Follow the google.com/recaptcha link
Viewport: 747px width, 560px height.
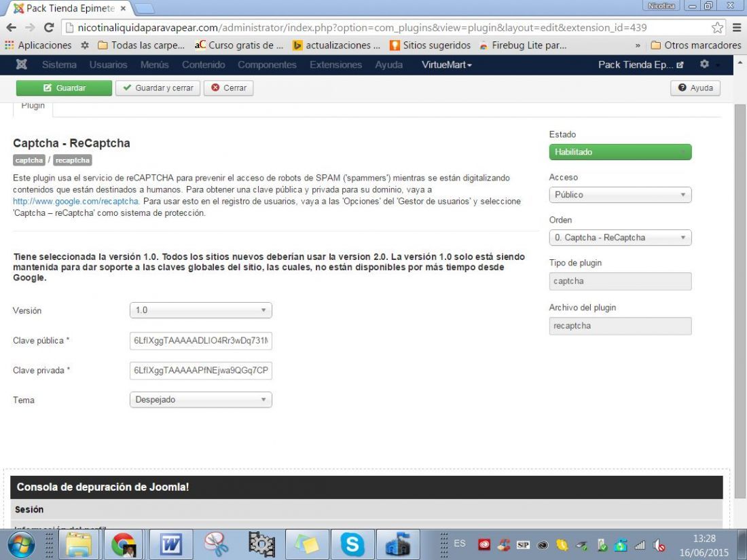[x=76, y=202]
